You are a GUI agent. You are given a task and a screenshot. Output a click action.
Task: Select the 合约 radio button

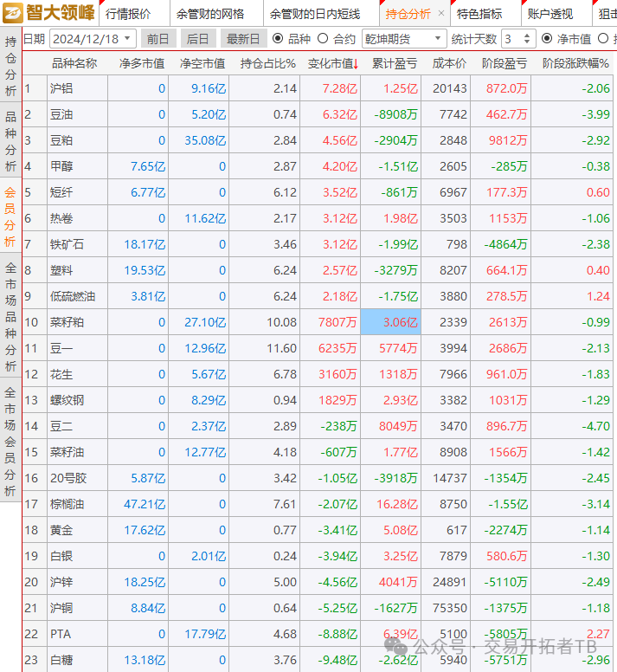323,39
